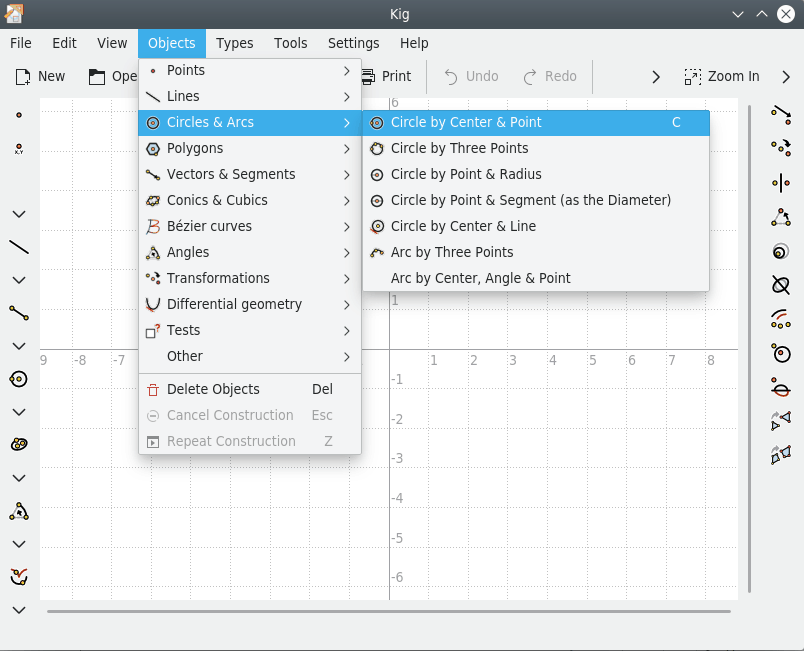Choose the rotate triangle icon in right toolbar
This screenshot has height=651, width=804.
pyautogui.click(x=781, y=217)
